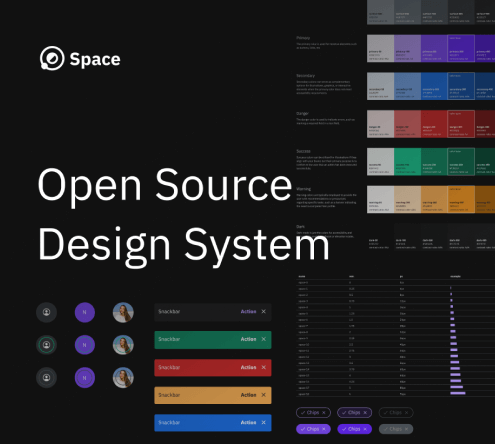Click the gray filled disabled Chips
The height and width of the screenshot is (444, 495).
point(396,429)
